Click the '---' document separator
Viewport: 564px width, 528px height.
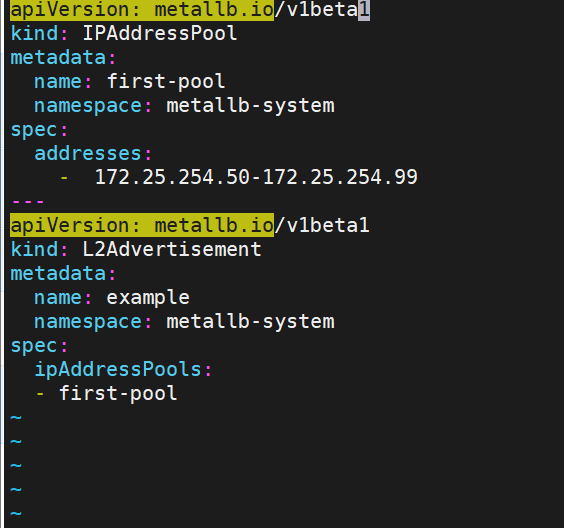point(28,201)
